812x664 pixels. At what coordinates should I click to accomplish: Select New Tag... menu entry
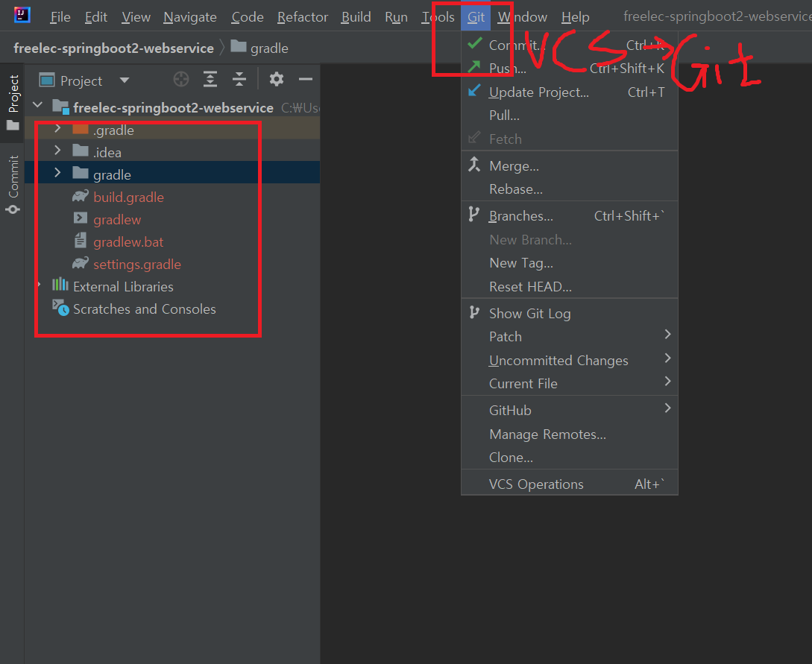569,263
